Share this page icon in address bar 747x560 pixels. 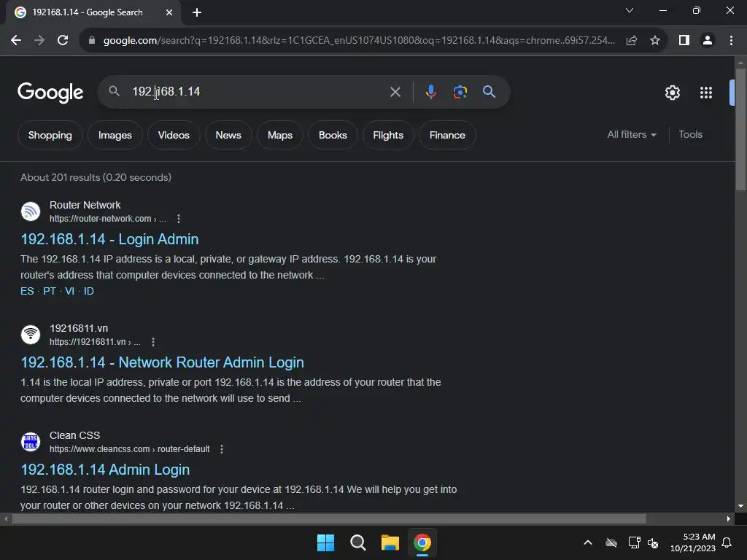[632, 41]
